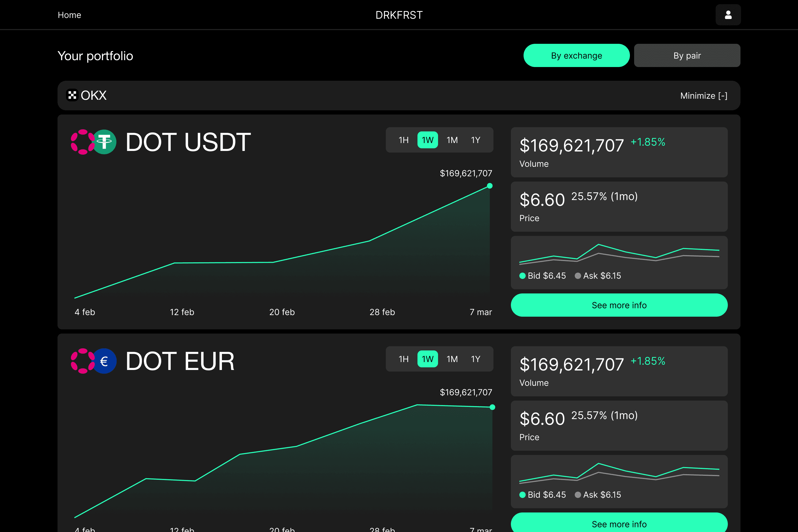Click the DOT USDT pair title

(188, 142)
